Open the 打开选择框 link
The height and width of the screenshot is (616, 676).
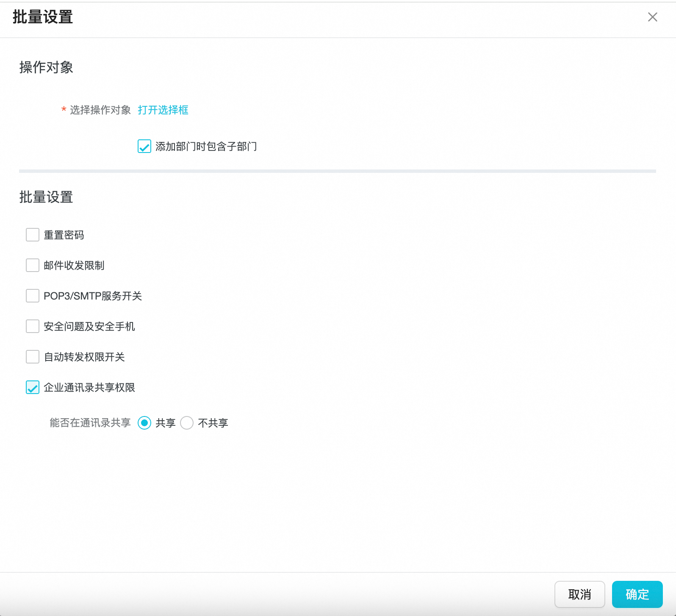click(163, 110)
